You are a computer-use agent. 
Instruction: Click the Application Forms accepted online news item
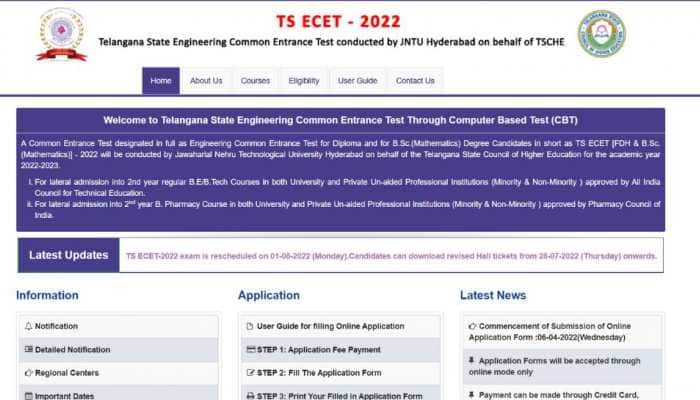[562, 366]
